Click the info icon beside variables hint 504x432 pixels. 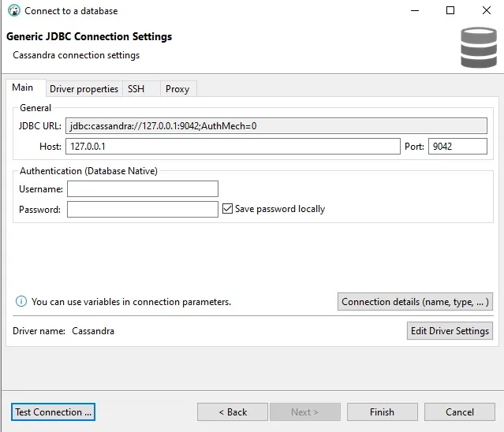click(x=21, y=302)
